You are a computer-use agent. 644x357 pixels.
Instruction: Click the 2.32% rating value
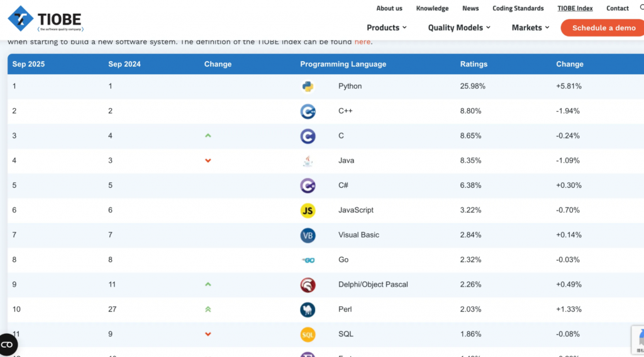470,260
